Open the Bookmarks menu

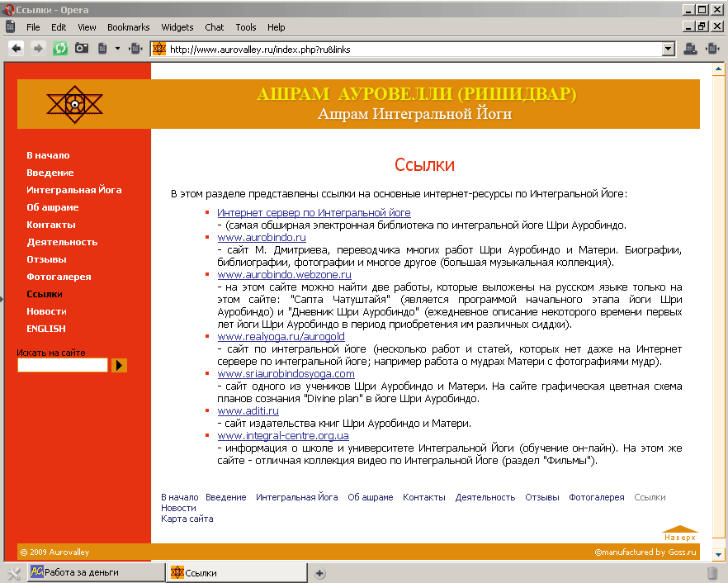pos(128,27)
